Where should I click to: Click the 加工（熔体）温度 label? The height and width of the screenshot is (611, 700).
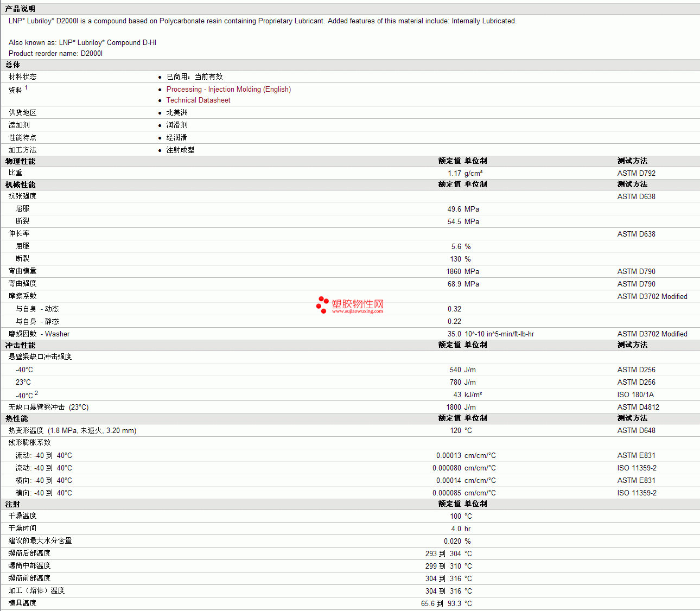[37, 591]
